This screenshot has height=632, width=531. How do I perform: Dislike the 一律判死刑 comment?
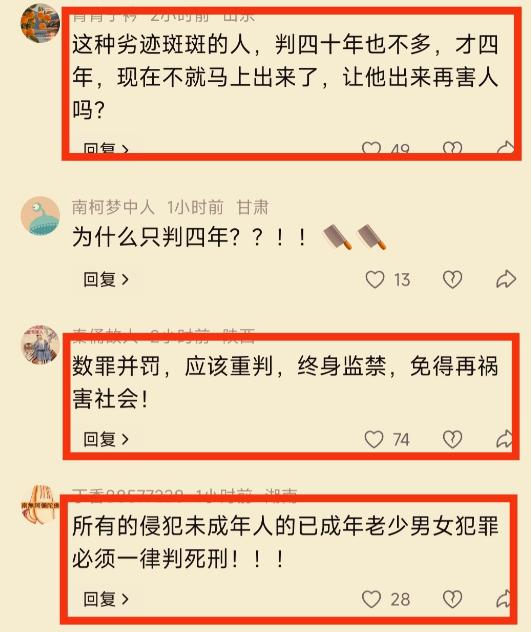point(452,599)
